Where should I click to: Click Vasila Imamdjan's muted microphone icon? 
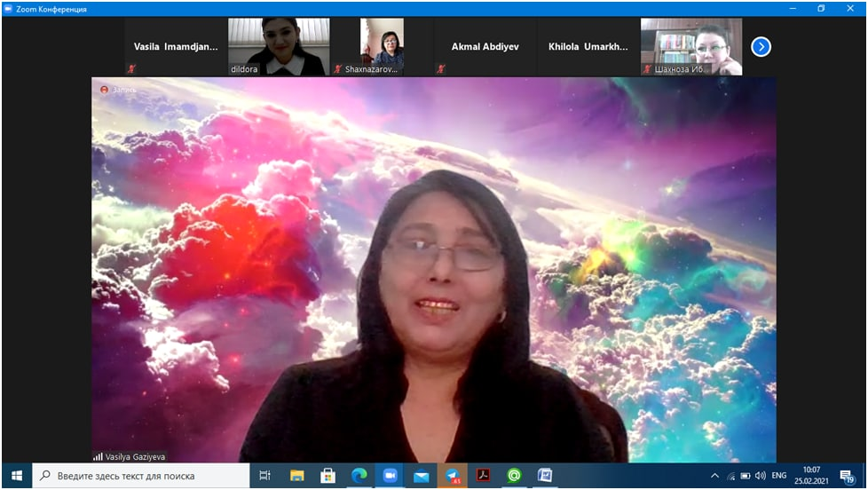[x=131, y=69]
